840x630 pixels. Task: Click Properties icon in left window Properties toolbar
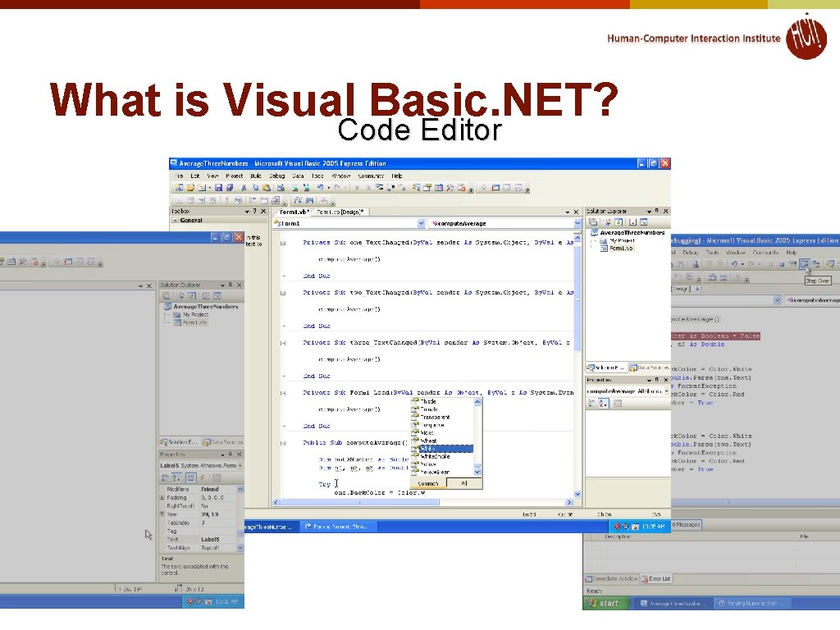(190, 478)
